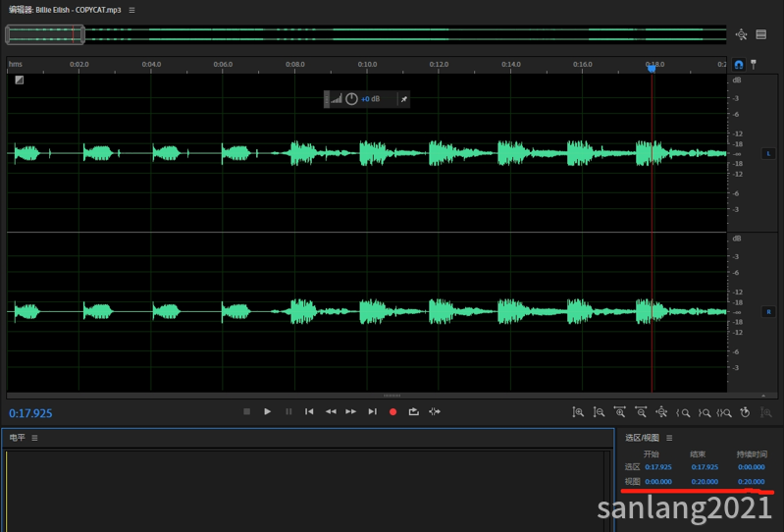Toggle the headphone snapping icon beside the ruler
This screenshot has height=532, width=784.
739,65
